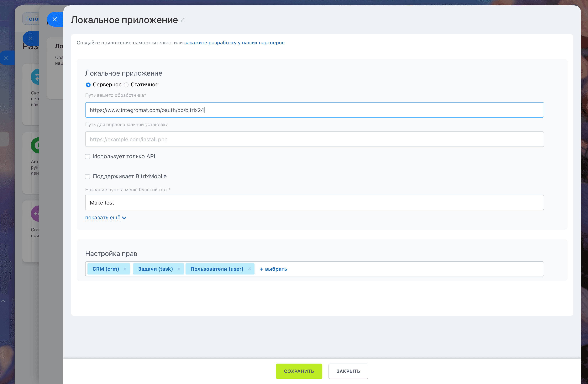The image size is (588, 384).
Task: Click the pencil icon beside the dialog title
Action: pyautogui.click(x=183, y=20)
